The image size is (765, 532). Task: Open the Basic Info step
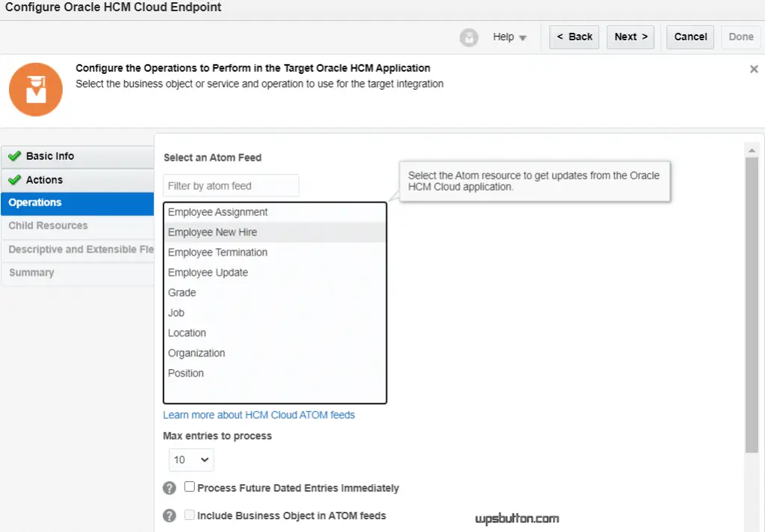click(78, 156)
